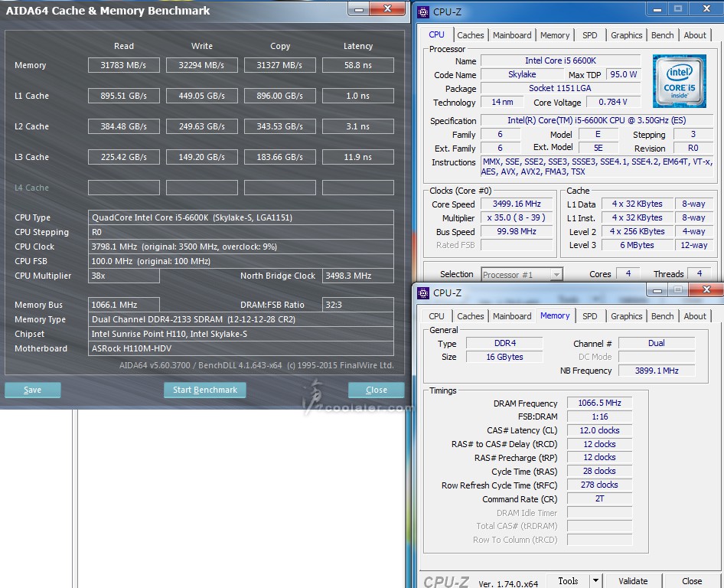This screenshot has height=588, width=724.
Task: Minimize the upper CPU-Z window
Action: point(657,9)
